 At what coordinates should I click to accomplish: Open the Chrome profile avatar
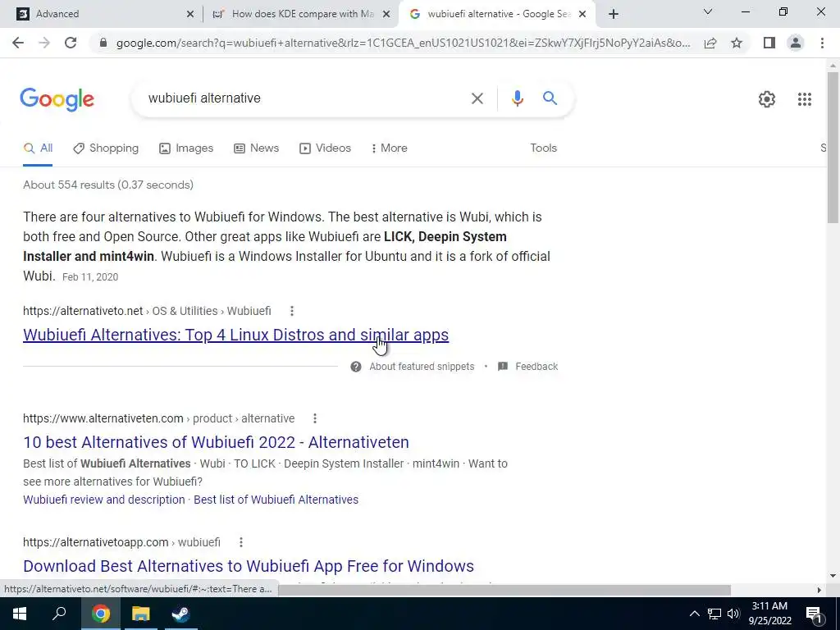click(x=796, y=43)
